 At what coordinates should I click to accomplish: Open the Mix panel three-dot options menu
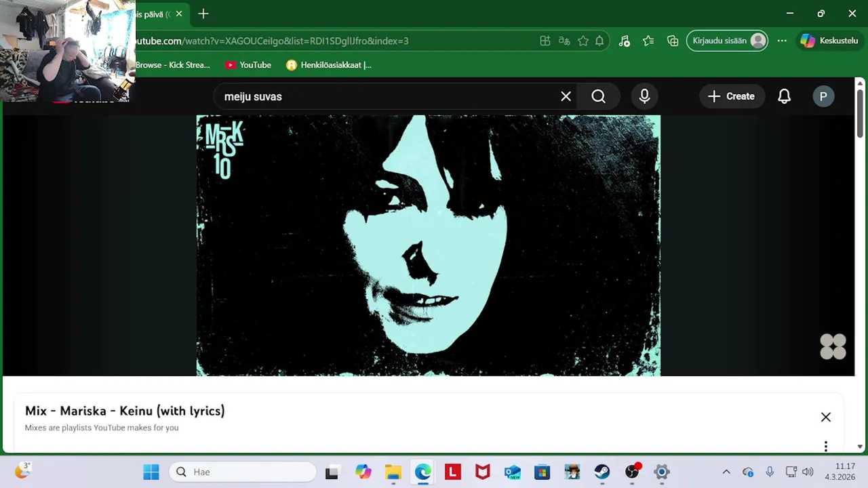826,446
